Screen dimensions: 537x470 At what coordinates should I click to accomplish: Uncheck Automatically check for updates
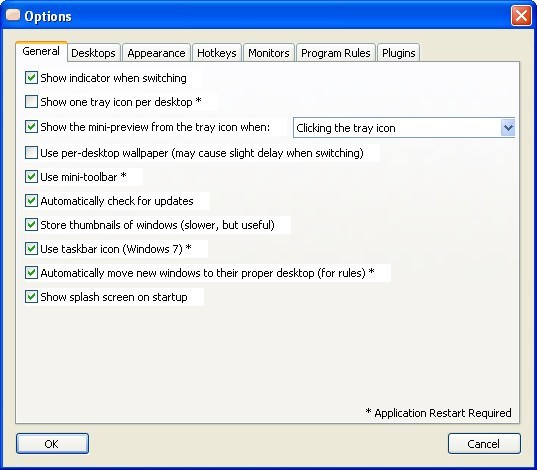pos(31,201)
